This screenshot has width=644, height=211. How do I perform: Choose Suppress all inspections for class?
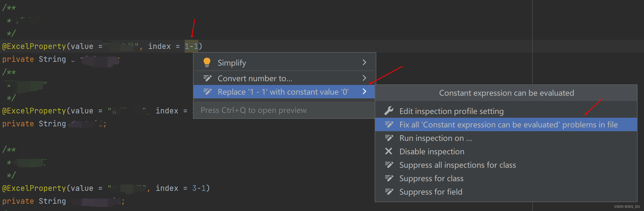pyautogui.click(x=506, y=165)
